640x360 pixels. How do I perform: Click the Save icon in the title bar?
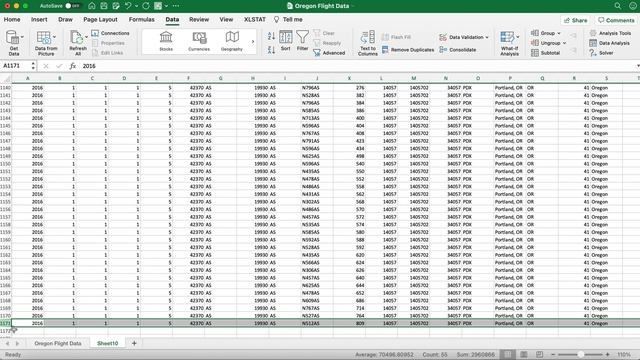(104, 6)
